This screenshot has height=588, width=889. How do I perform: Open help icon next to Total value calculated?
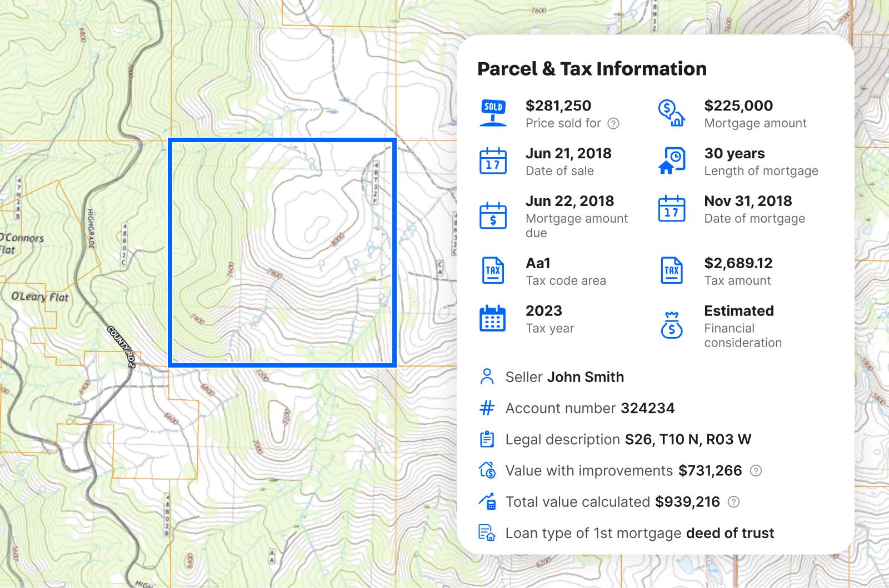(x=733, y=502)
